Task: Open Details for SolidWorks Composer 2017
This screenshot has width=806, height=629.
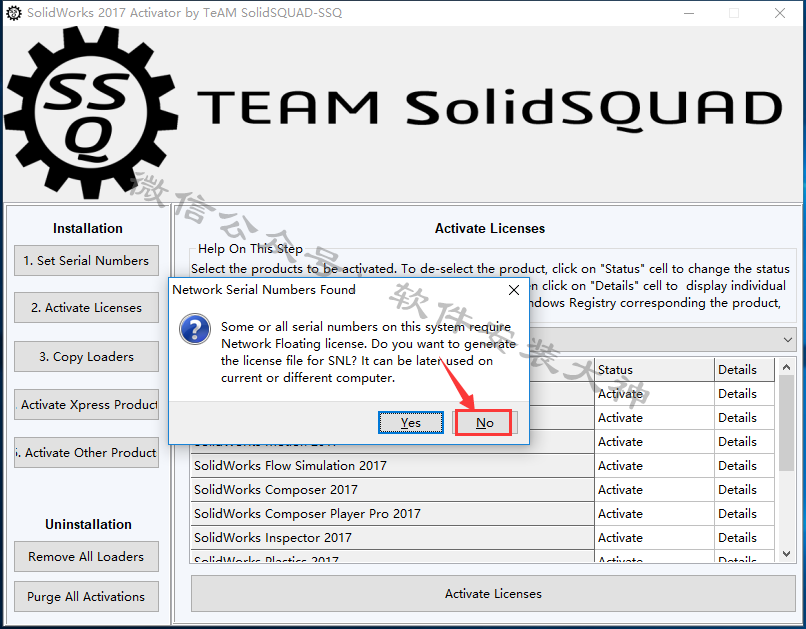Action: coord(744,490)
